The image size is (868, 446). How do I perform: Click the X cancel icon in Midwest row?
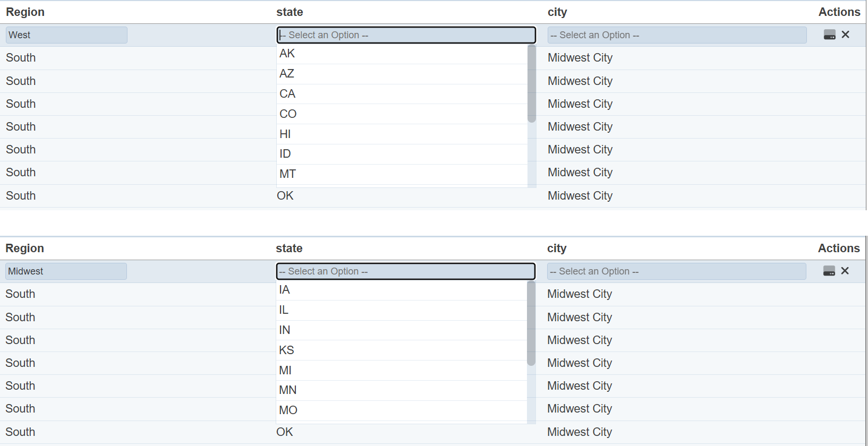click(x=845, y=271)
